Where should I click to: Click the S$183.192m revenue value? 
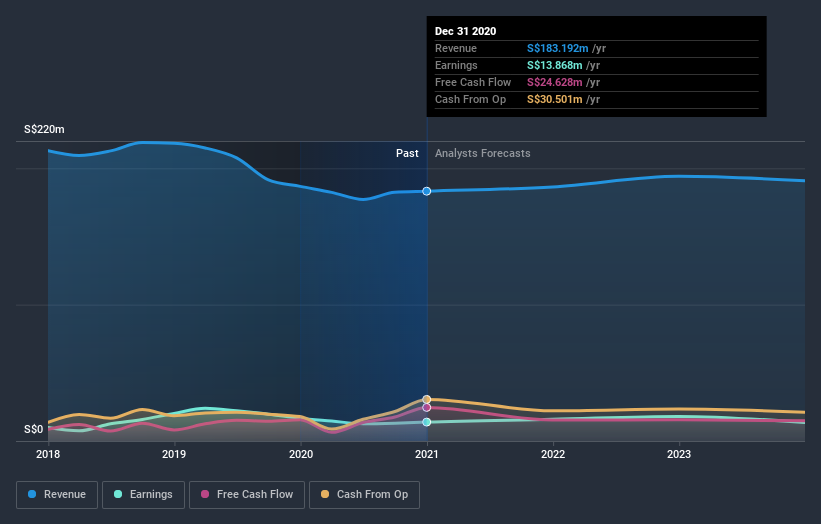558,48
